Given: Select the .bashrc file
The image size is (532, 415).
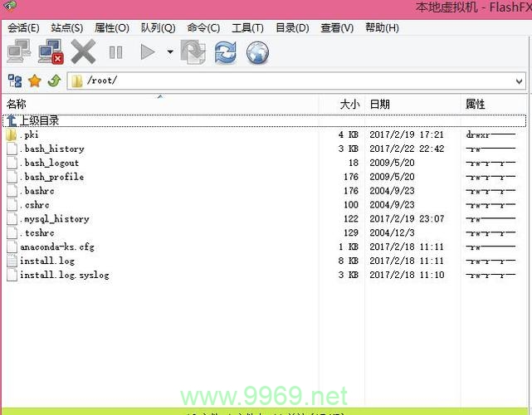Looking at the screenshot, I should (37, 191).
